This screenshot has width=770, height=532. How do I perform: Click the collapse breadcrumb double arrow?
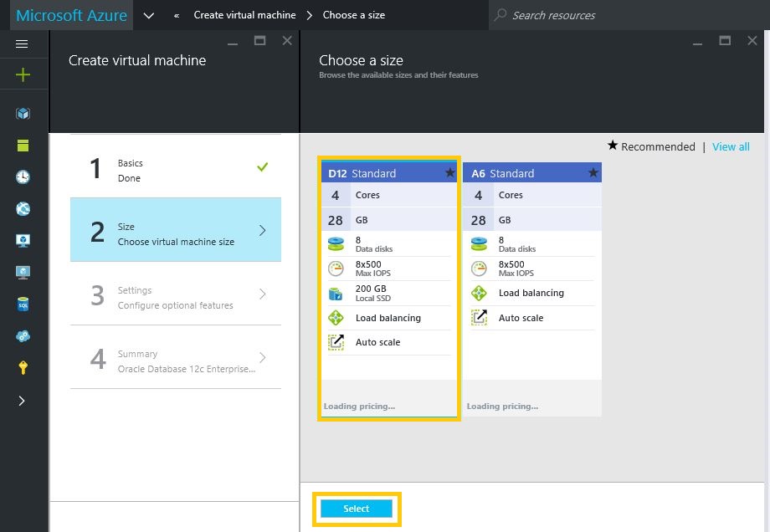[x=177, y=16]
